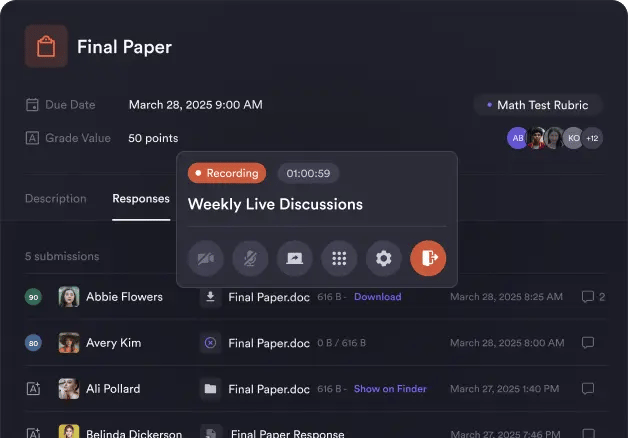Click the +12 more participants badge
The width and height of the screenshot is (628, 438).
[x=593, y=138]
